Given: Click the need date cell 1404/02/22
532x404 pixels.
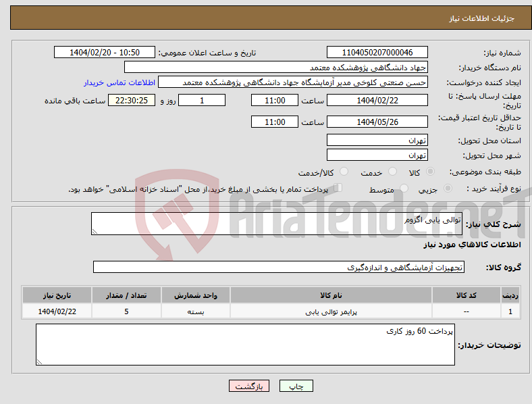Looking at the screenshot, I should click(57, 311).
